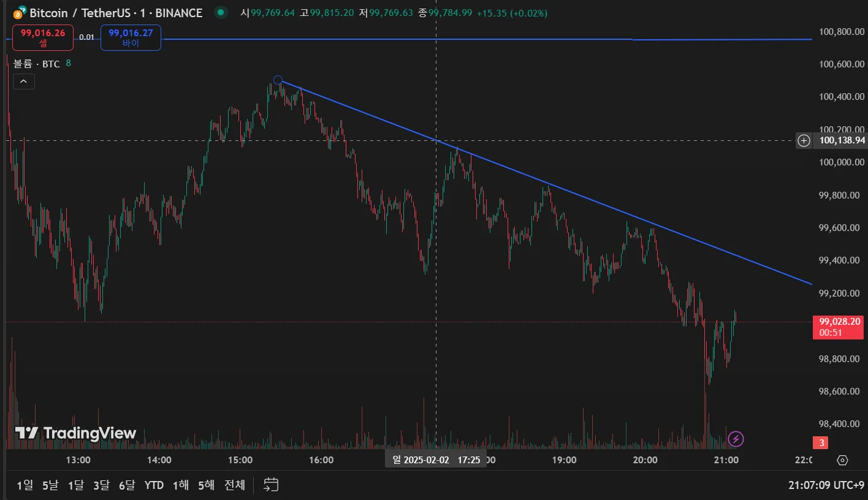Screen dimensions: 868x500
Task: Click the 2025-02-02 17:25 crosshair time label
Action: coord(436,460)
